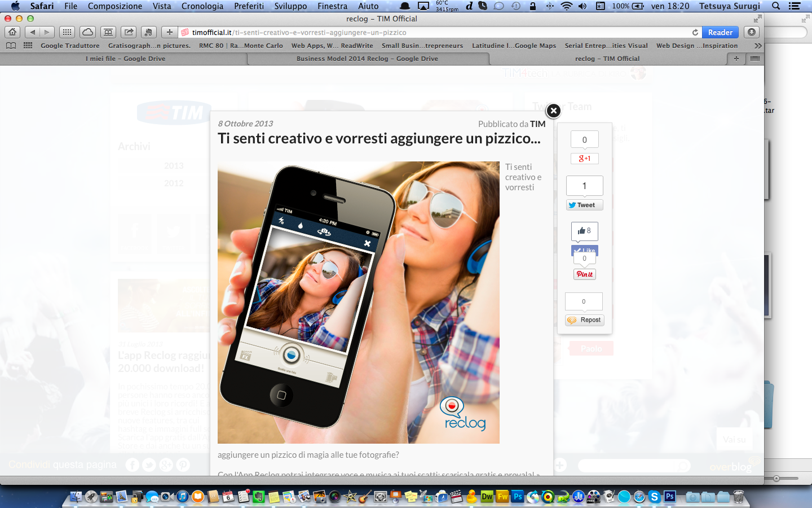Open the Sviluppo menu

point(290,6)
